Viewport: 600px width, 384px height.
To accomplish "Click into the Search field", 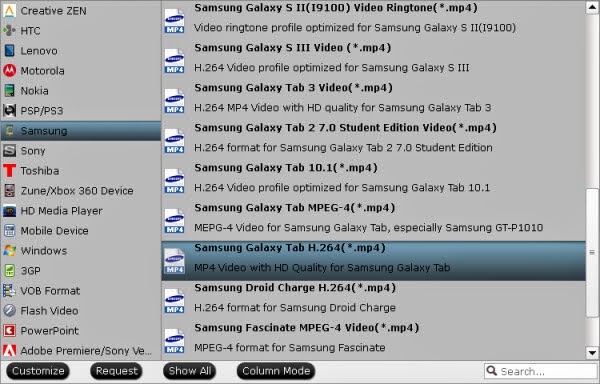I will tap(541, 371).
